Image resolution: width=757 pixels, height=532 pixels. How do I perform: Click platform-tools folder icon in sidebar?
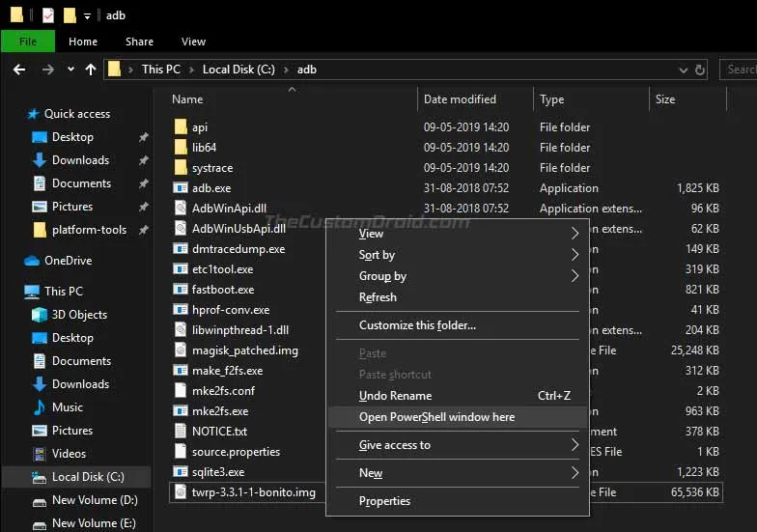click(40, 230)
